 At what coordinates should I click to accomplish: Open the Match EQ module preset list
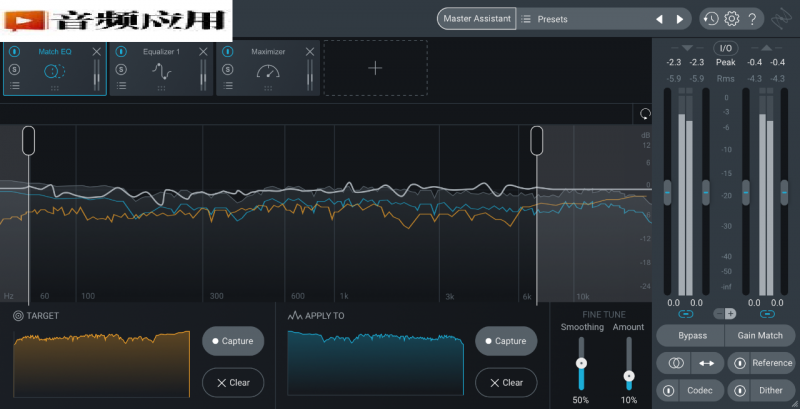pos(15,86)
